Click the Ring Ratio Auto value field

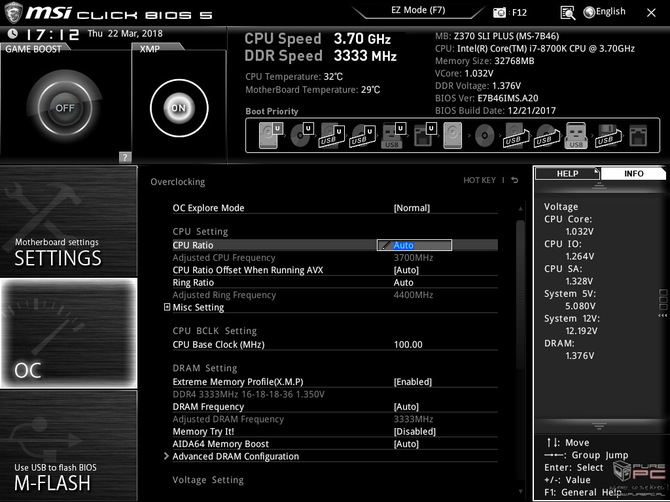(403, 282)
